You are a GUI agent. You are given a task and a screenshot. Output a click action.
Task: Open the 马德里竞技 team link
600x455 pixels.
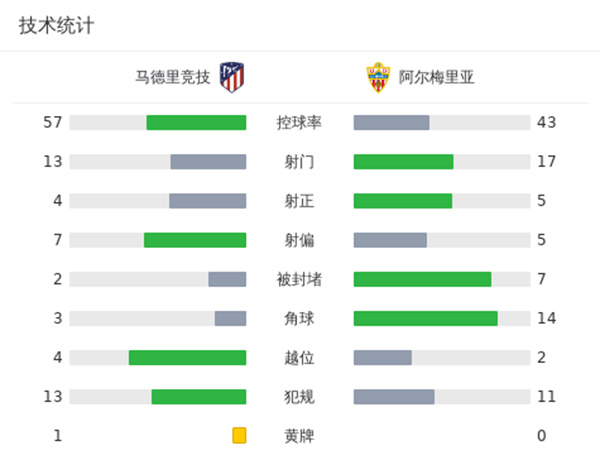coord(173,77)
